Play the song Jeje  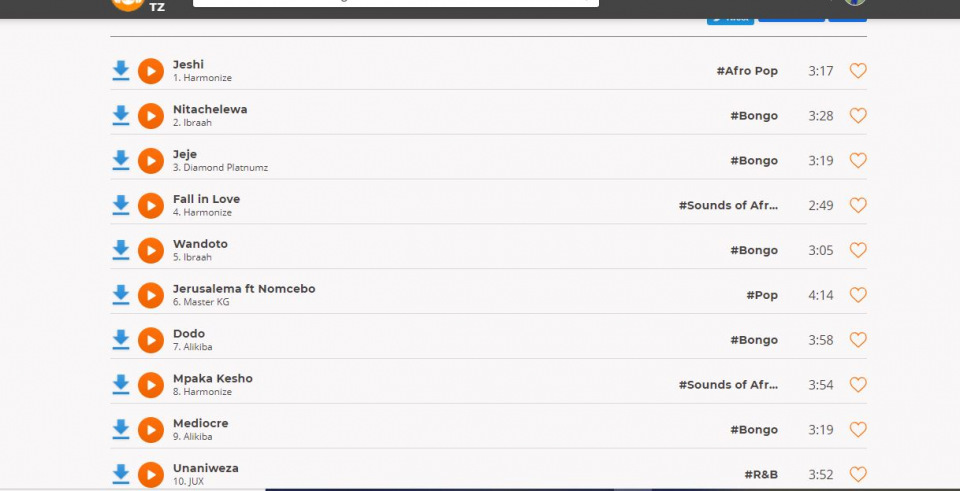pyautogui.click(x=150, y=161)
